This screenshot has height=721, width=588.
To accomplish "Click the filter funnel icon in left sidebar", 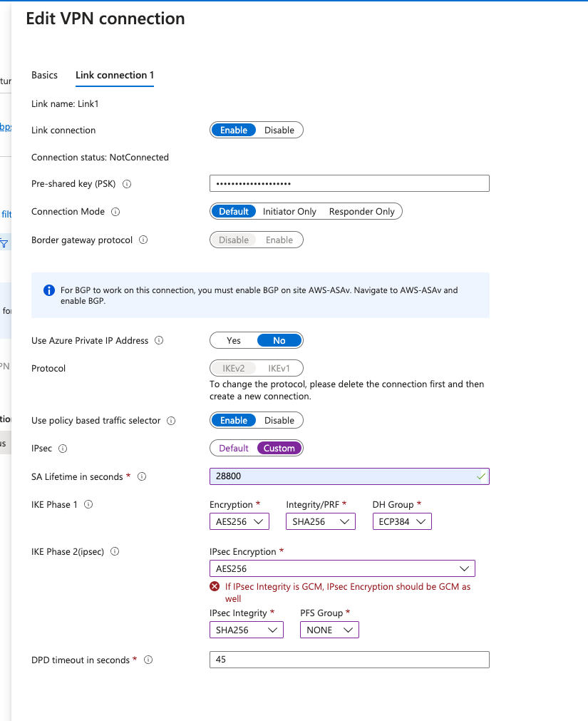I will click(4, 243).
